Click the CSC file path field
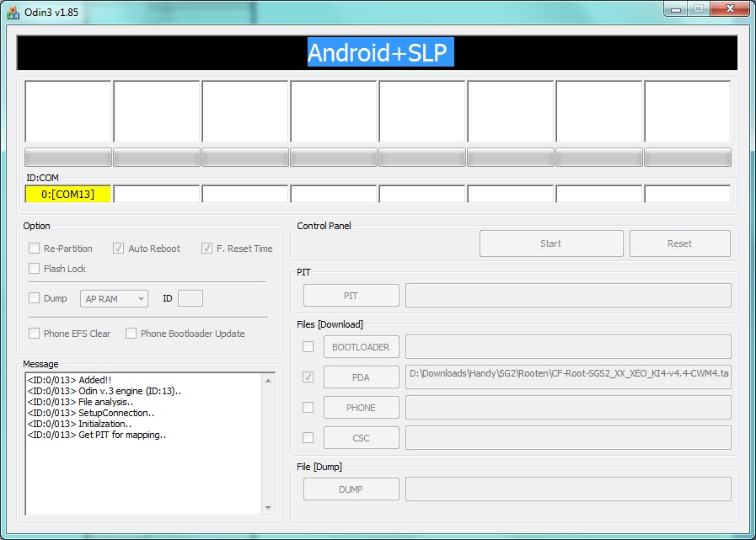 click(568, 438)
